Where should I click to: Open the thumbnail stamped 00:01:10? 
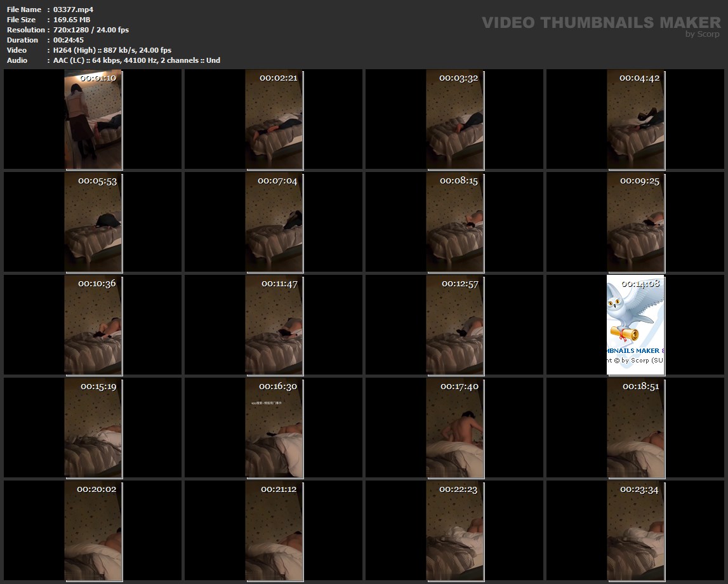point(93,119)
